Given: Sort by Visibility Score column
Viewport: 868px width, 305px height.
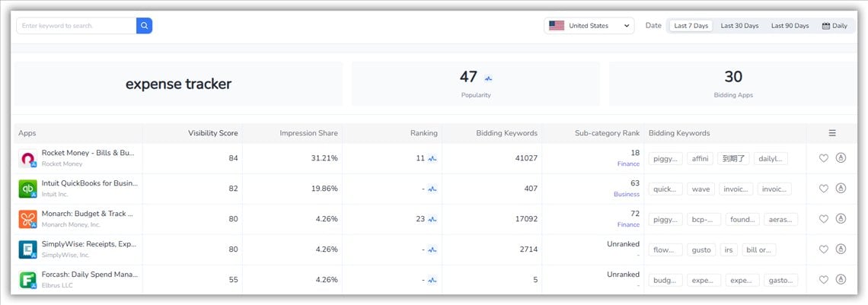Looking at the screenshot, I should (213, 133).
